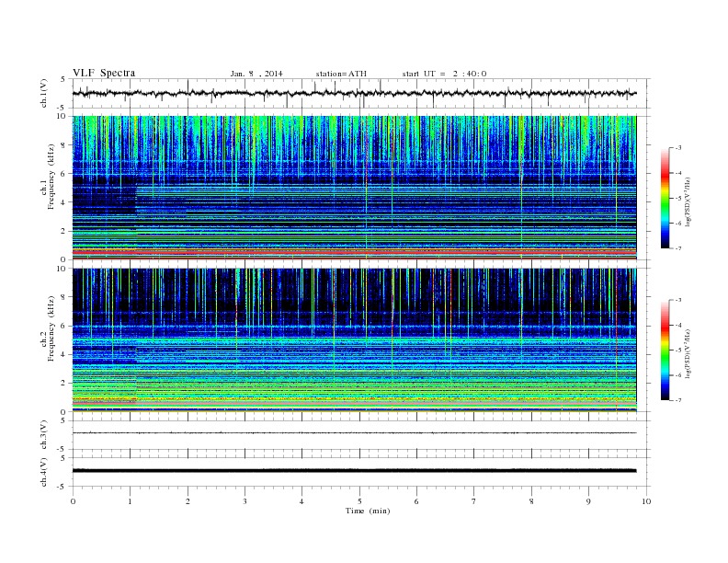Click the ch.1 spectrogram 4 kHz tick label
This screenshot has height=563, width=728.
tap(63, 202)
